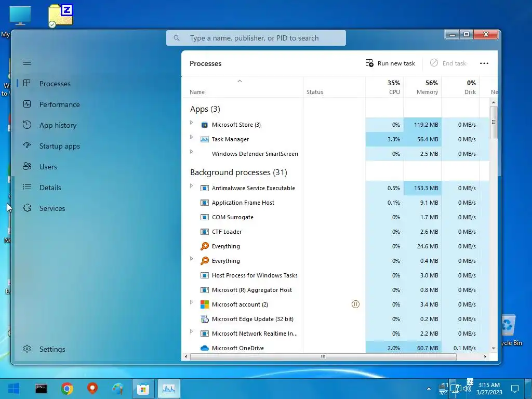This screenshot has height=399, width=532.
Task: Click the CTF Loader process icon
Action: [204, 232]
